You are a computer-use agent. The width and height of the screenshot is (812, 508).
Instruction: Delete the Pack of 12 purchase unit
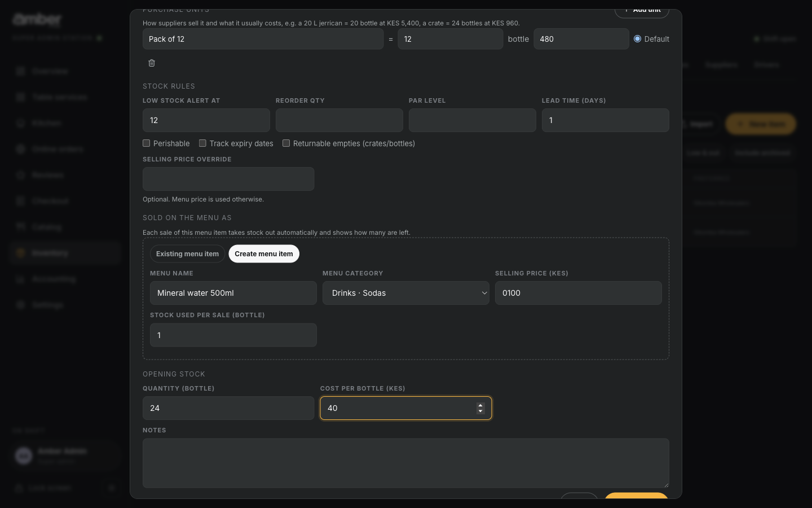pyautogui.click(x=152, y=63)
